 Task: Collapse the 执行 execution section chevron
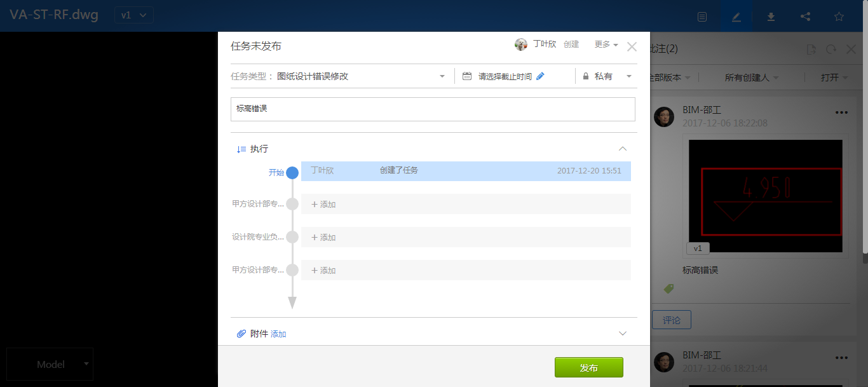point(623,148)
